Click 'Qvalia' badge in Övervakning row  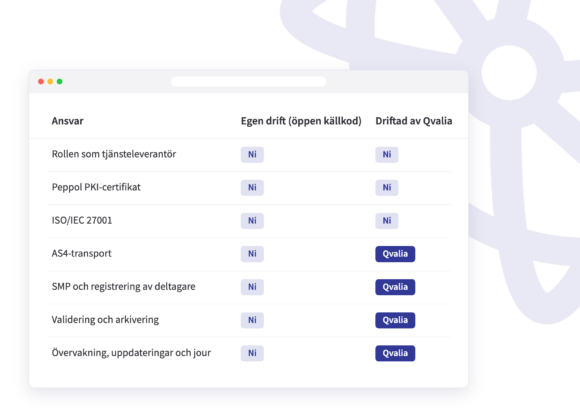coord(395,353)
